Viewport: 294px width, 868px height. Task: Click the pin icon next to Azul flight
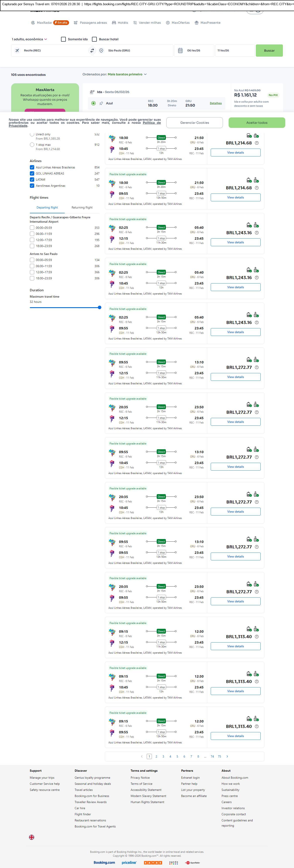[101, 103]
